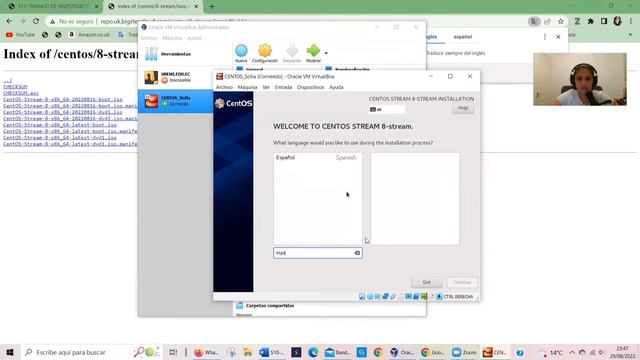Open Archivo menu in VirtualBox Manager
The width and height of the screenshot is (640, 360).
[149, 38]
